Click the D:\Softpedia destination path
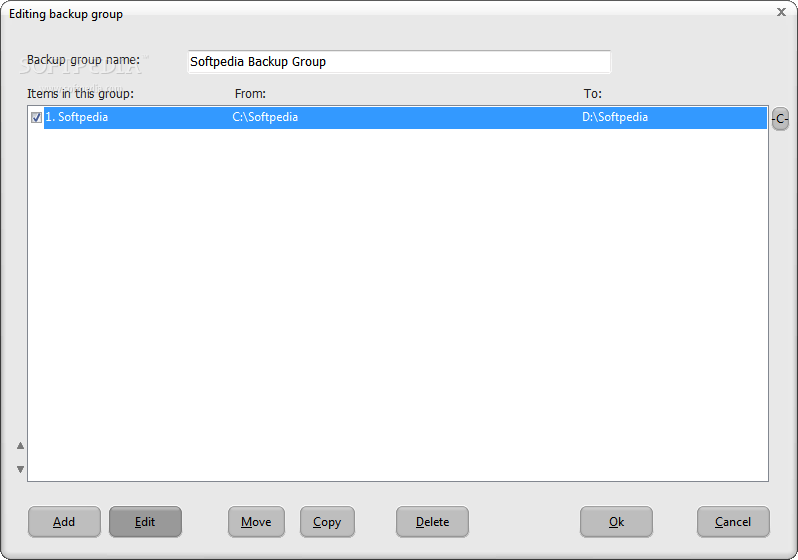Viewport: 798px width, 560px height. click(615, 117)
